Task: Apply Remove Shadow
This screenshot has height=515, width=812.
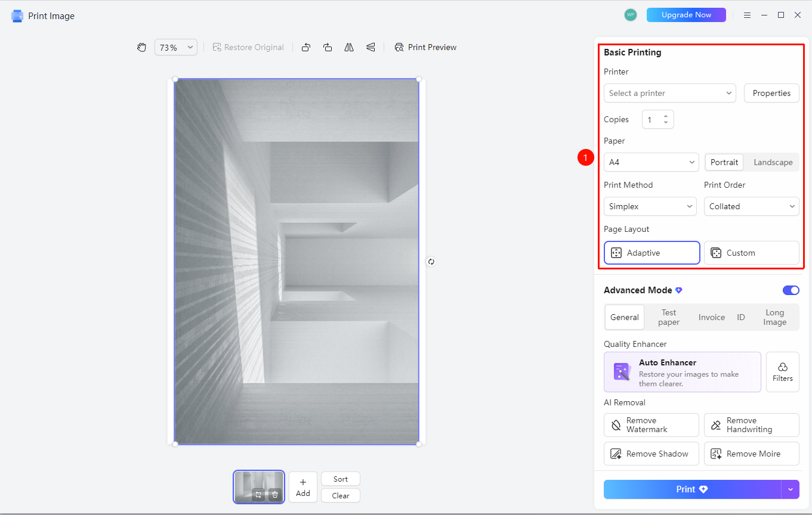Action: (652, 454)
